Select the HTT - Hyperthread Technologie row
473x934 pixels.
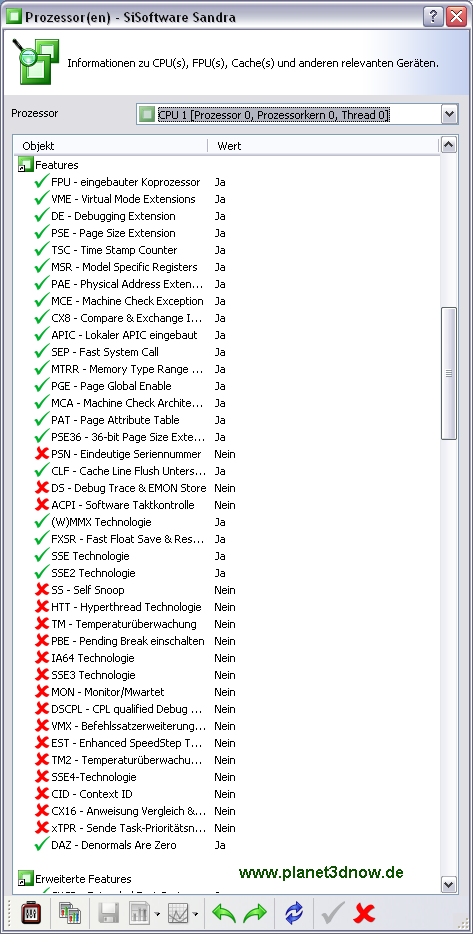(x=226, y=607)
